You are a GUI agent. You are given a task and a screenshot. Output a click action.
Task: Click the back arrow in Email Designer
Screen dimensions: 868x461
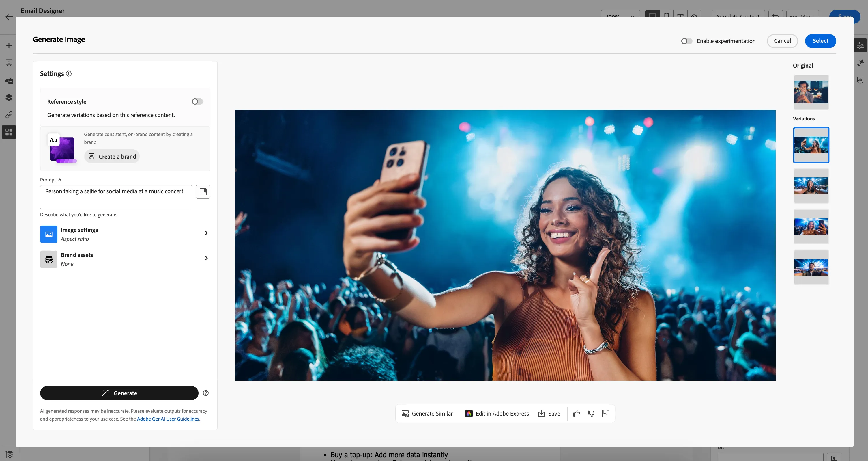click(x=9, y=17)
